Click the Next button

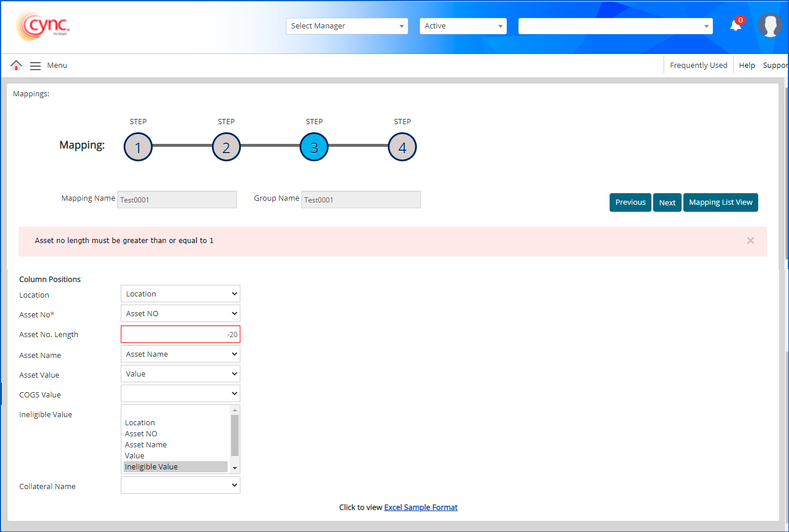(x=667, y=202)
